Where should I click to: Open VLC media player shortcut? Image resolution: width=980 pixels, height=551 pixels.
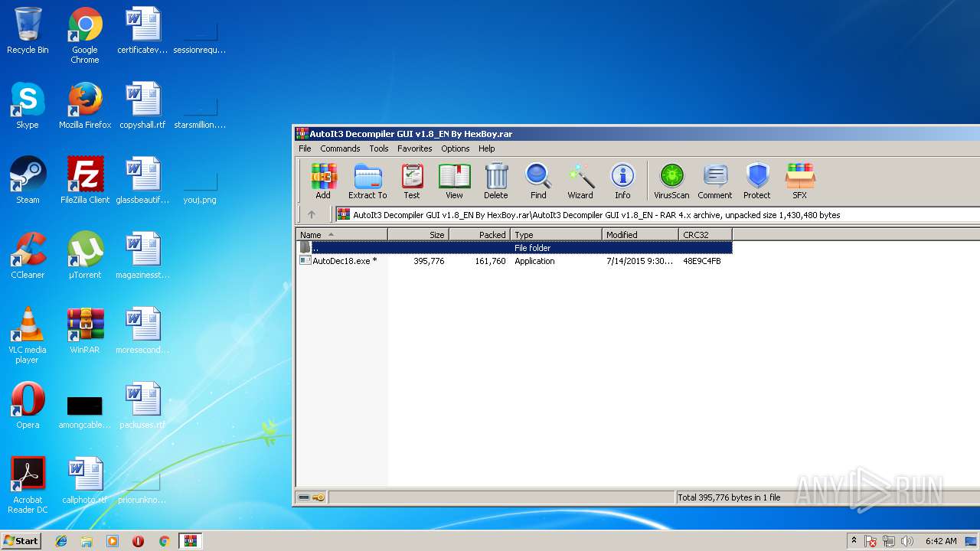28,336
